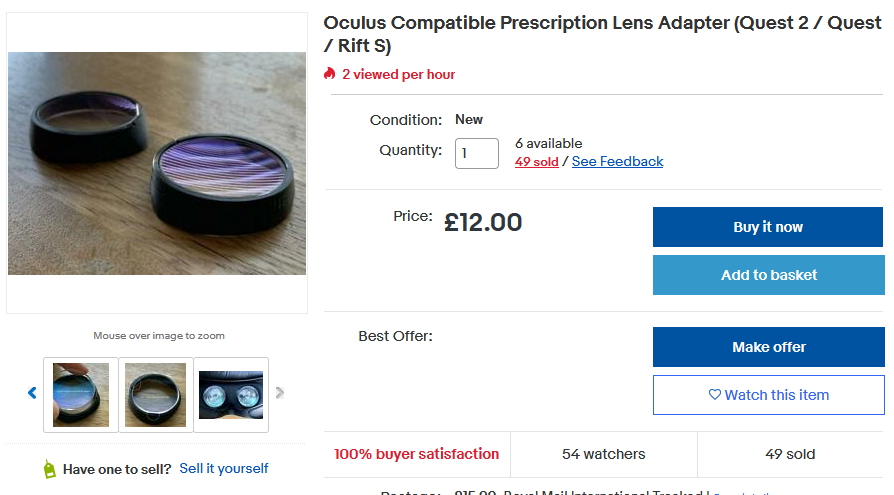Follow the Sell it yourself link
Viewport: 894px width, 495px height.
224,468
